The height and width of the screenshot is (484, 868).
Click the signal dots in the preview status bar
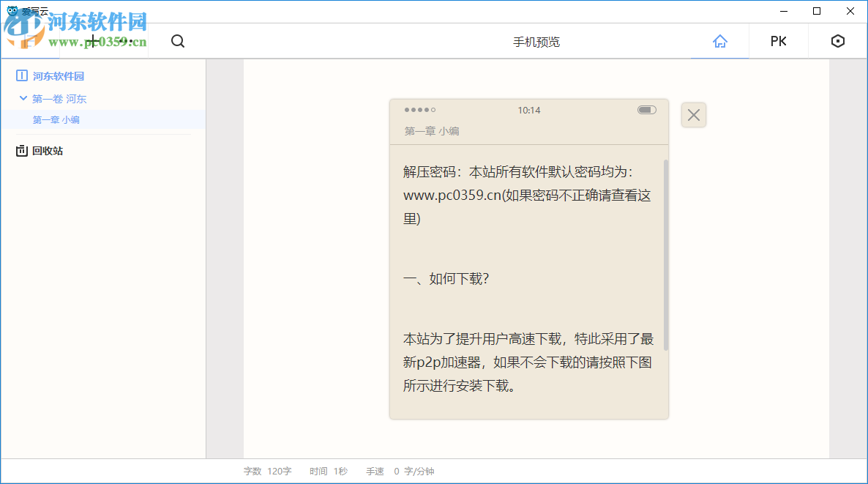pyautogui.click(x=419, y=109)
